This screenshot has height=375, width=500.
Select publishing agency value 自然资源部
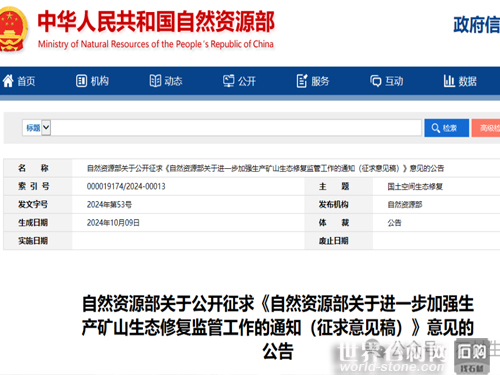click(405, 205)
